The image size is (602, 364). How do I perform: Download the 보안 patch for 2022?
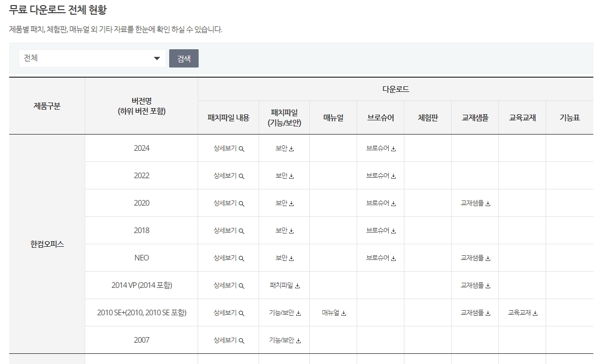pyautogui.click(x=284, y=176)
